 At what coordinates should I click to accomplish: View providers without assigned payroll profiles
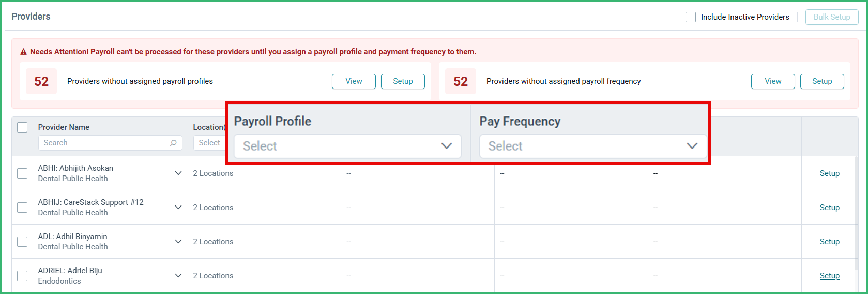tap(354, 81)
